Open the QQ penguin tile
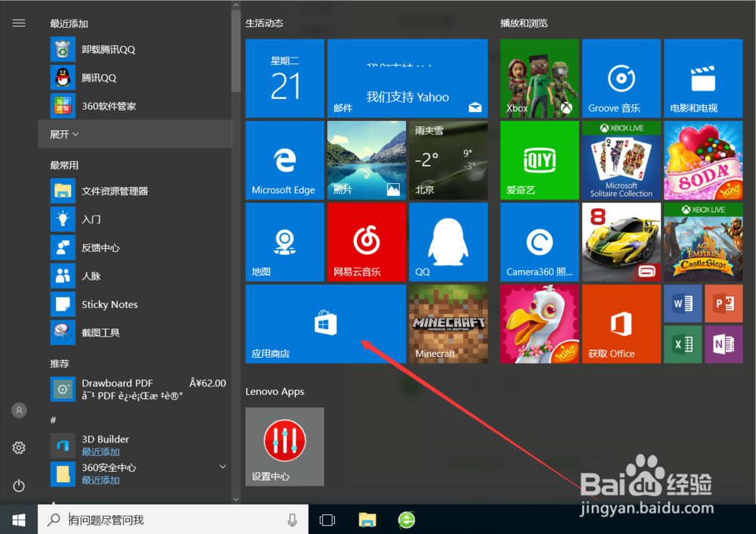The width and height of the screenshot is (756, 534). point(448,242)
